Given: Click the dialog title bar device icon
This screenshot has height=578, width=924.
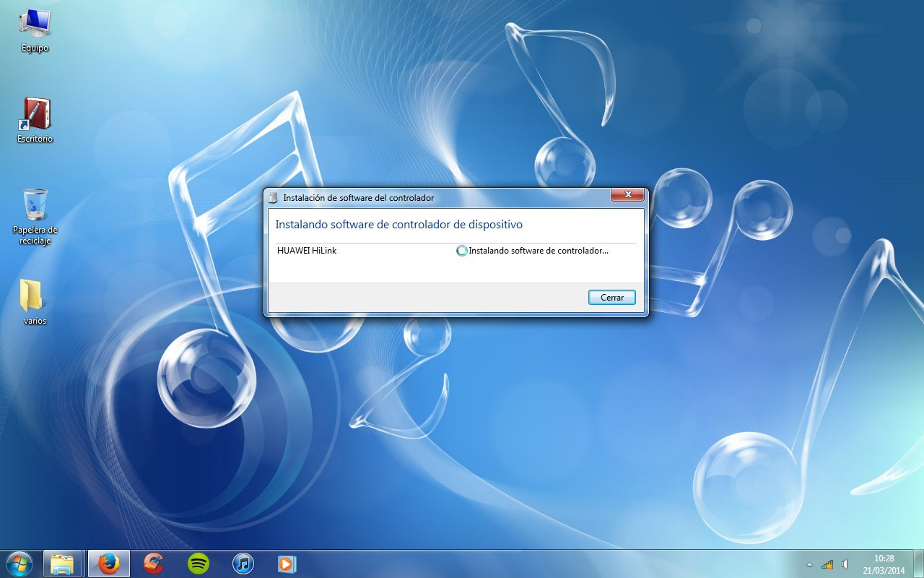Looking at the screenshot, I should [x=274, y=197].
